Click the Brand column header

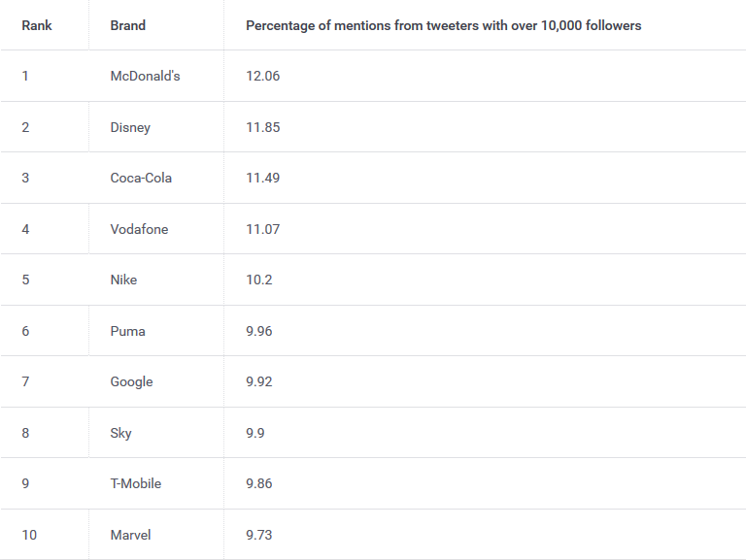coord(127,25)
